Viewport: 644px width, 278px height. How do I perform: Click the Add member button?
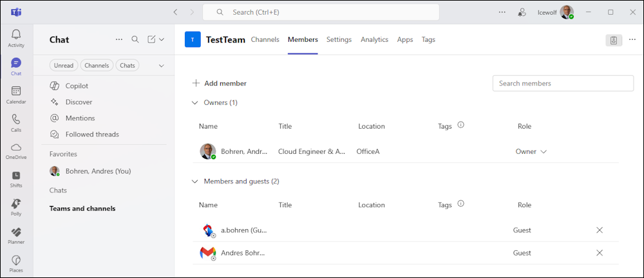220,84
